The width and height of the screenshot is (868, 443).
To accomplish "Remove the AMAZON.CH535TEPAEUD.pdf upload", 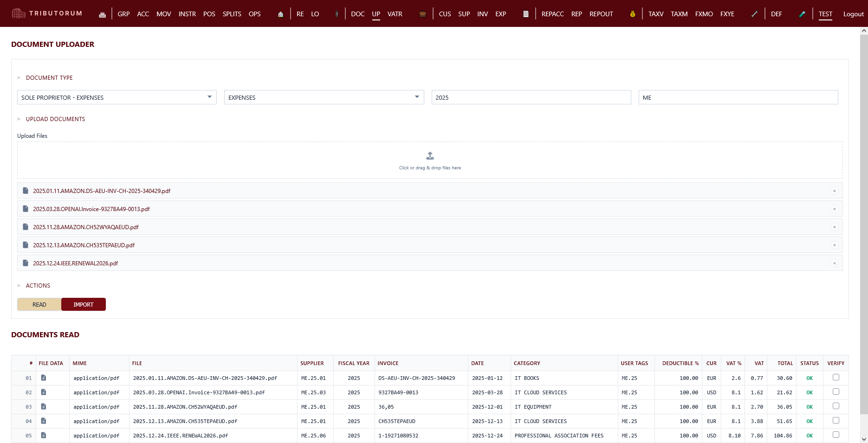I will pos(834,245).
